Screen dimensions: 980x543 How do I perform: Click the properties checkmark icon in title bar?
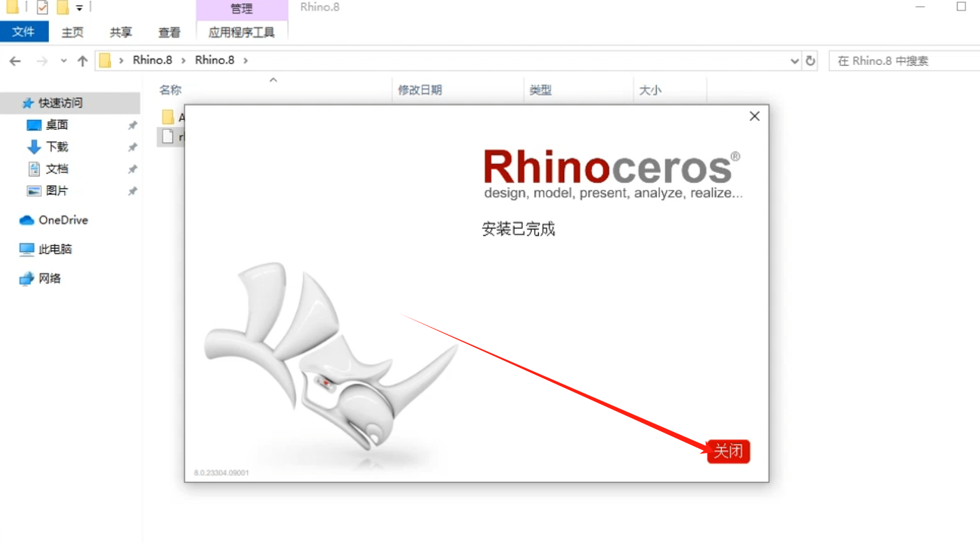(x=43, y=8)
